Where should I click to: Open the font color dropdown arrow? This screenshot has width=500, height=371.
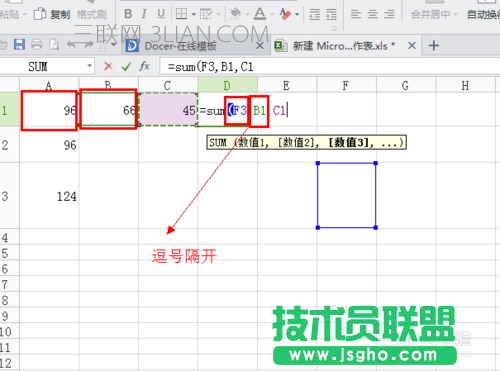272,14
